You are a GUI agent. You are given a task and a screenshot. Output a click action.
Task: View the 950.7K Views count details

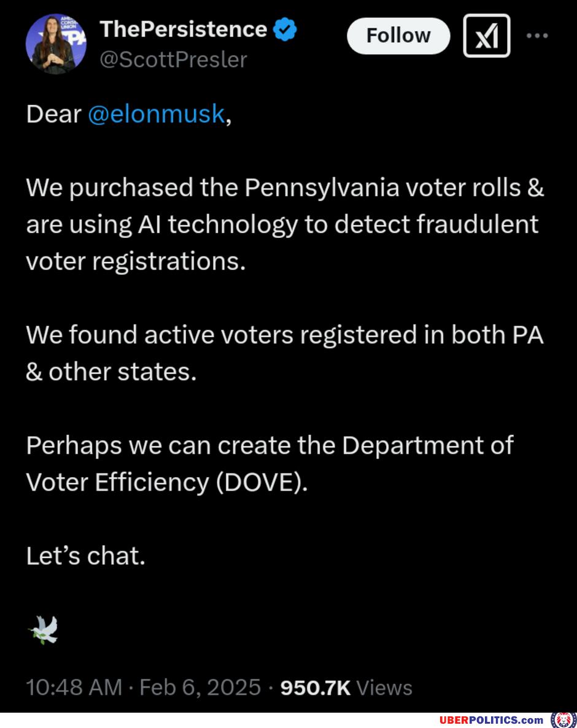(346, 688)
